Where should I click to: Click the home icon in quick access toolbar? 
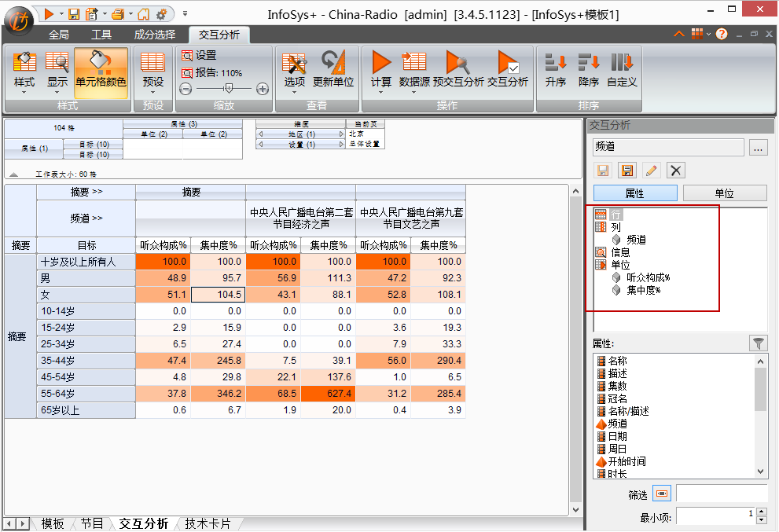(x=143, y=14)
